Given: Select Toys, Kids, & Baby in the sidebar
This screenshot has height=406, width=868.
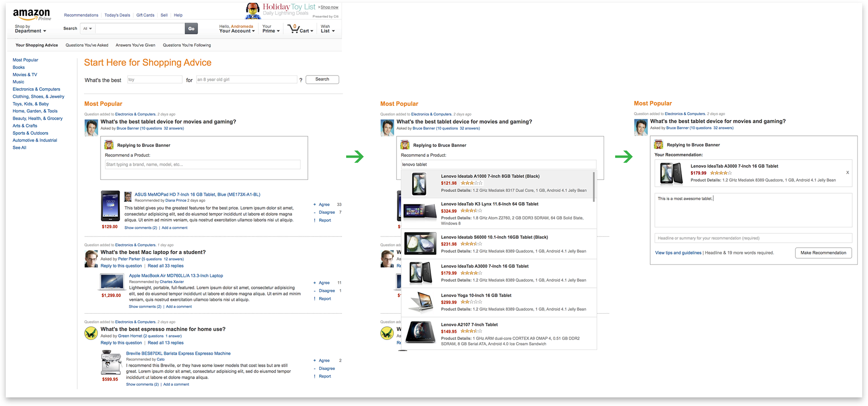Looking at the screenshot, I should coord(30,104).
